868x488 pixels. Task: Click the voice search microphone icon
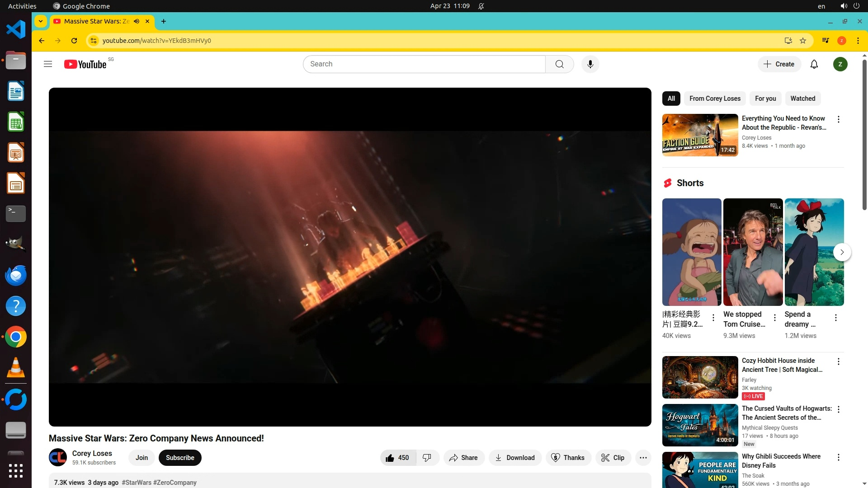click(x=590, y=64)
